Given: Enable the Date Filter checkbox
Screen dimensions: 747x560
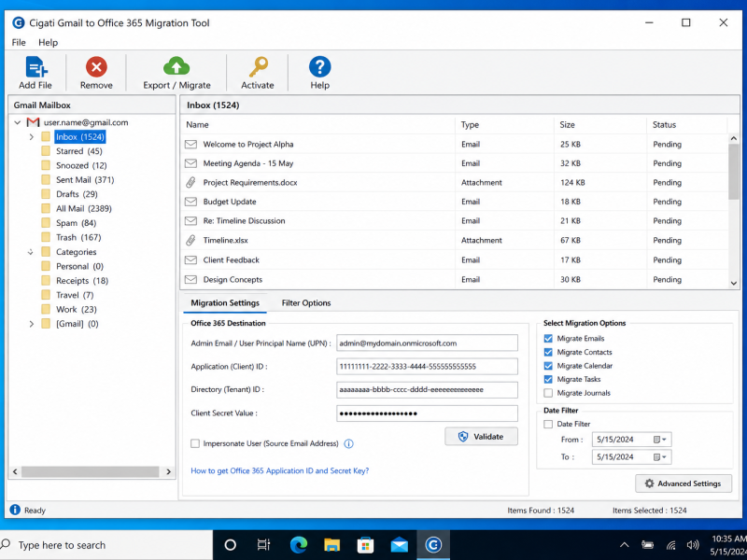Looking at the screenshot, I should click(548, 424).
